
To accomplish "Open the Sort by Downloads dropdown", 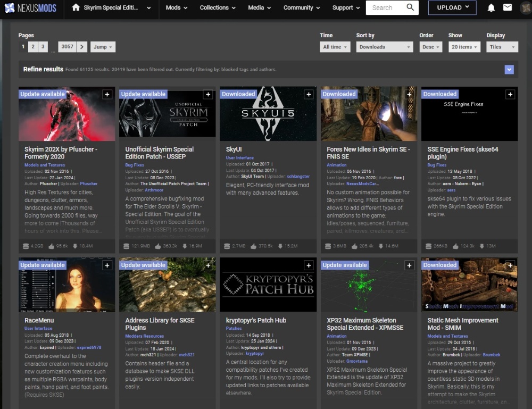I will (x=385, y=47).
